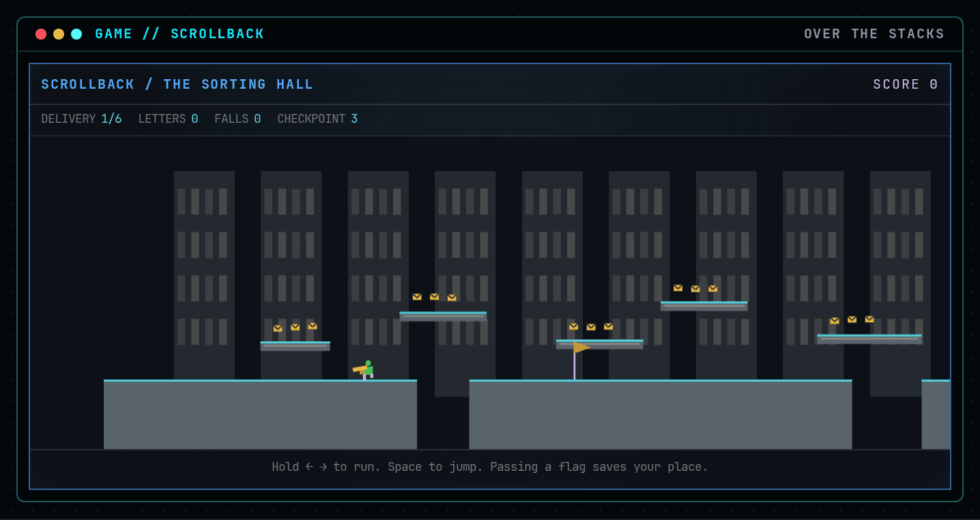
Task: Click the rightmost floating platform
Action: (869, 338)
